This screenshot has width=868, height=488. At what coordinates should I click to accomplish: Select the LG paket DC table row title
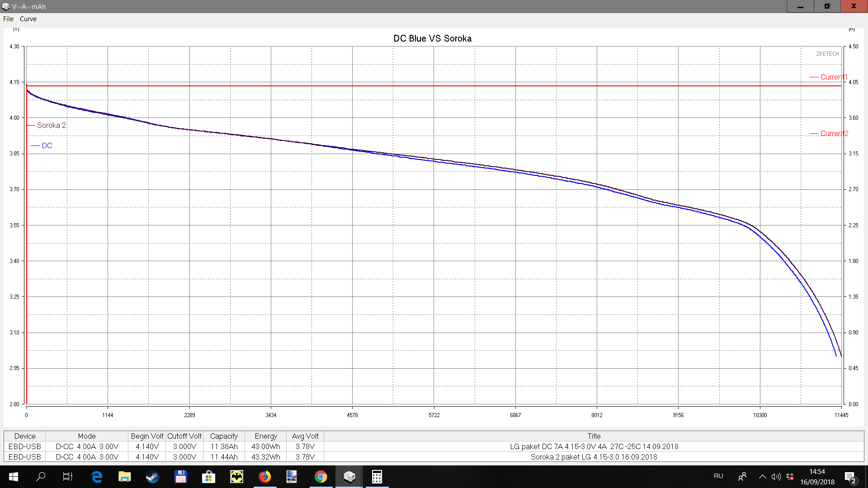tap(594, 446)
